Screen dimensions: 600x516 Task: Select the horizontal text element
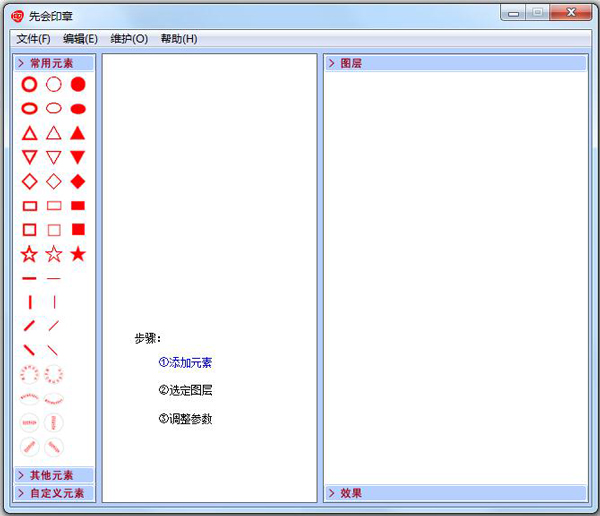pos(29,423)
